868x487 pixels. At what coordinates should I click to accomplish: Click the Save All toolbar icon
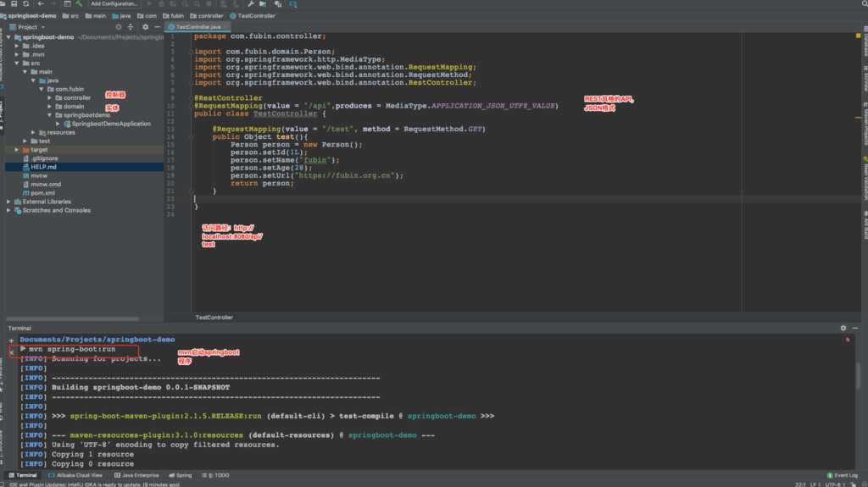point(14,4)
